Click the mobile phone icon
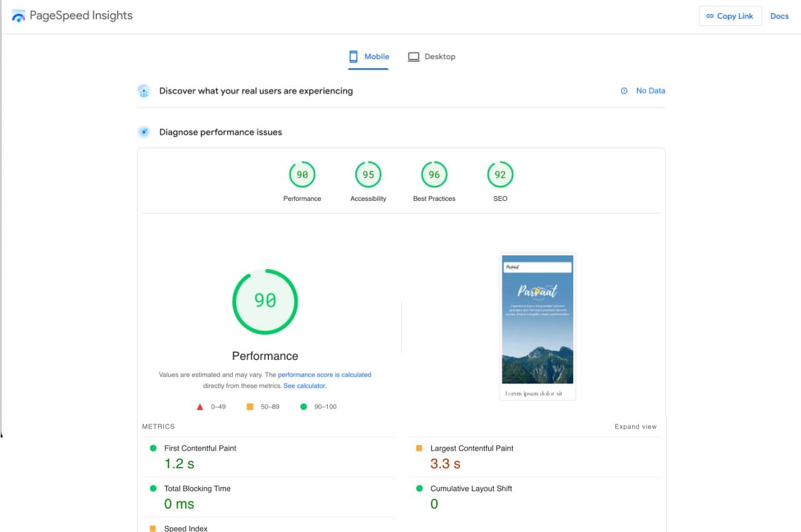 click(354, 56)
